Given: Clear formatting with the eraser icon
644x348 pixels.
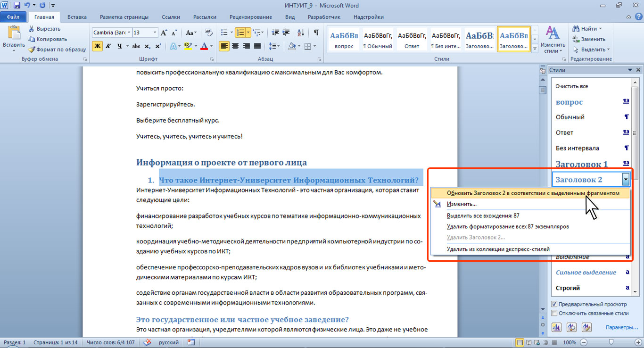Looking at the screenshot, I should tap(210, 33).
